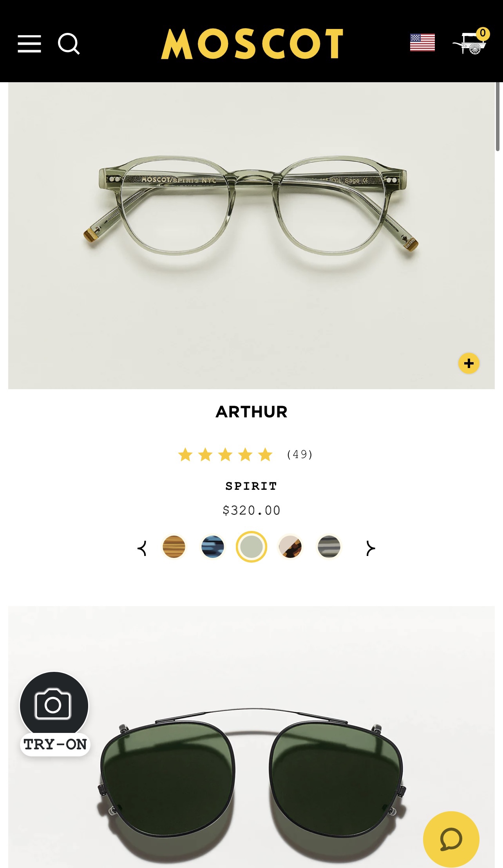Change region with US flag icon
The width and height of the screenshot is (503, 868).
pos(422,43)
